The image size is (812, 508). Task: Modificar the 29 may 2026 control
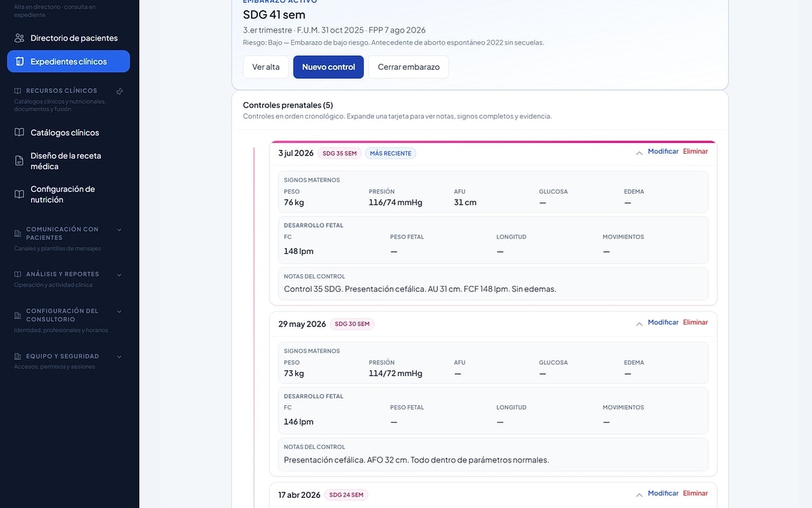[x=663, y=322]
